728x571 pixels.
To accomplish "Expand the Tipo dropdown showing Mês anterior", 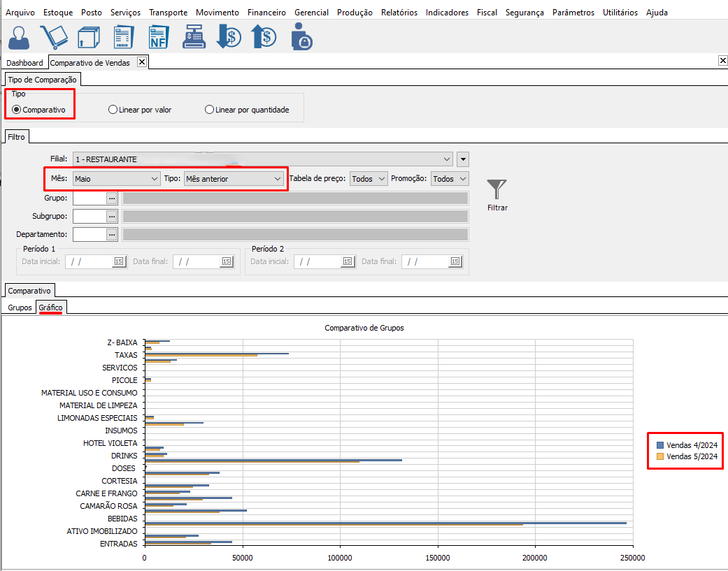I will coord(233,179).
